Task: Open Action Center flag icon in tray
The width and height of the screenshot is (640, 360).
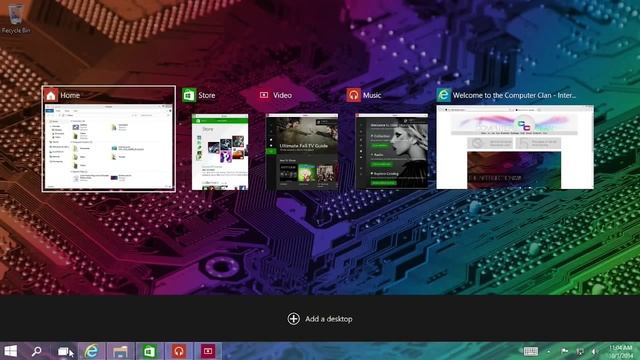Action: click(564, 351)
